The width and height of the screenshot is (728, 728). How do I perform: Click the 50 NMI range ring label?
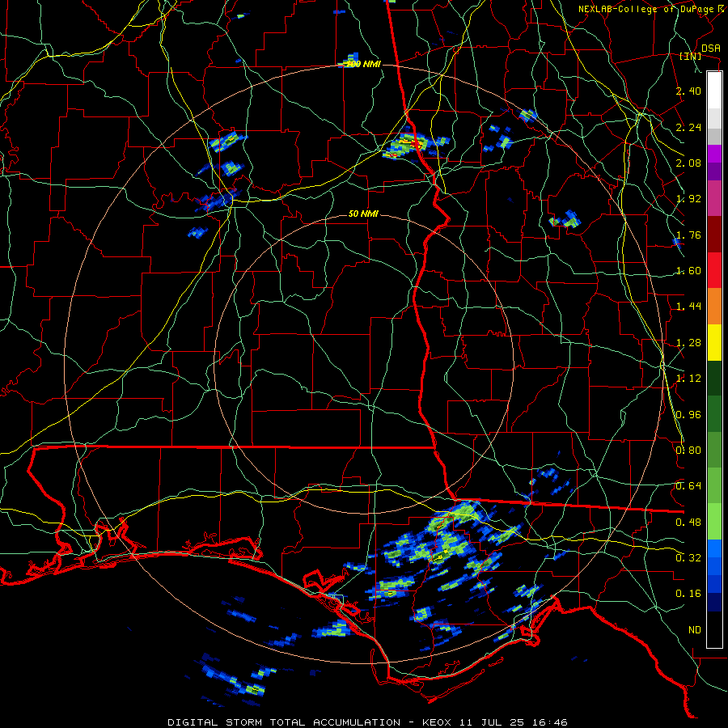363,214
